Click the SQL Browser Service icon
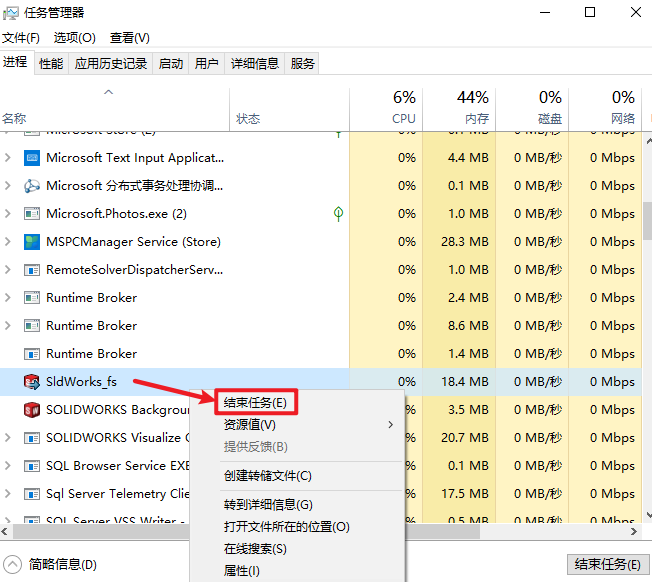 click(31, 465)
